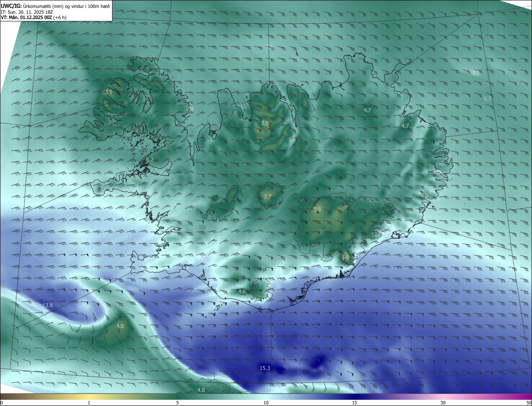This screenshot has height=406, width=532.
Task: Click the 4.6 value label near the south coast
Action: click(242, 292)
